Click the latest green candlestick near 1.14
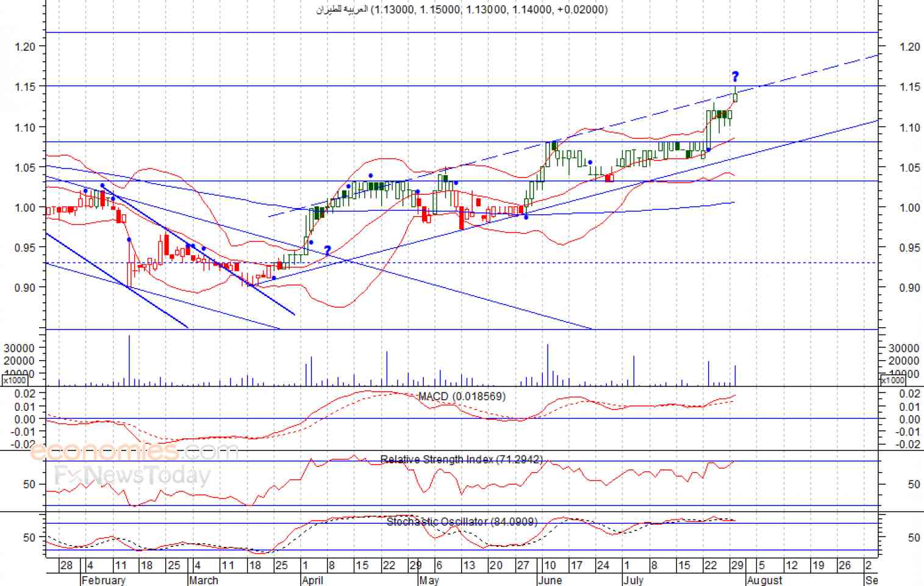Image resolution: width=924 pixels, height=586 pixels. point(736,96)
